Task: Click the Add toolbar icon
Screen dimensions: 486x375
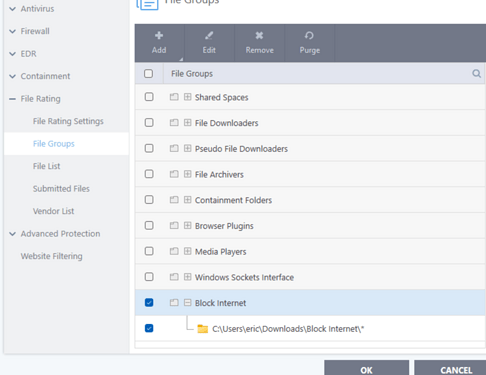Action: click(x=159, y=35)
